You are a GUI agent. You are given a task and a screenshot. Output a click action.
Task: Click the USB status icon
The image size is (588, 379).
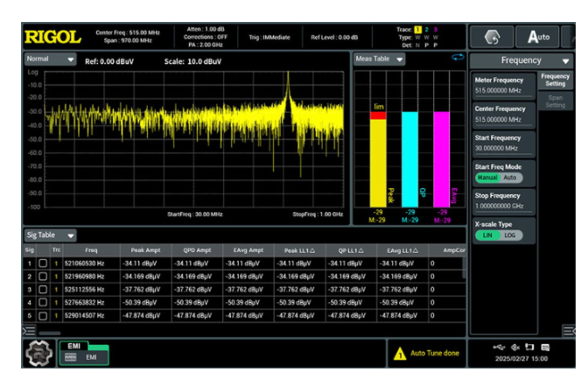tap(499, 347)
